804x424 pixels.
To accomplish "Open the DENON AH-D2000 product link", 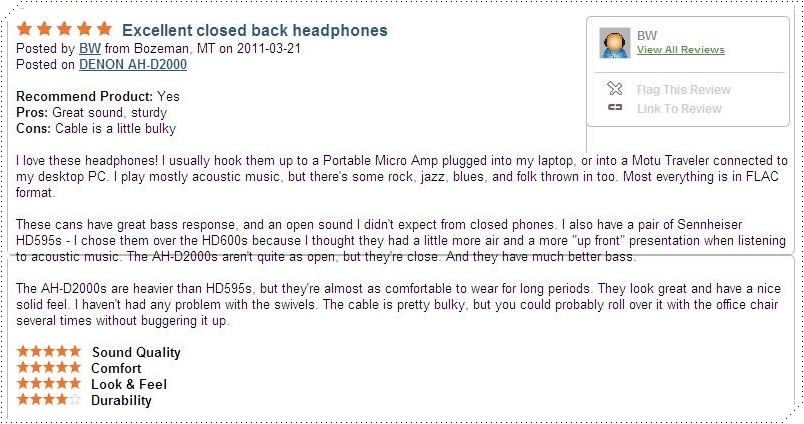I will coord(132,64).
